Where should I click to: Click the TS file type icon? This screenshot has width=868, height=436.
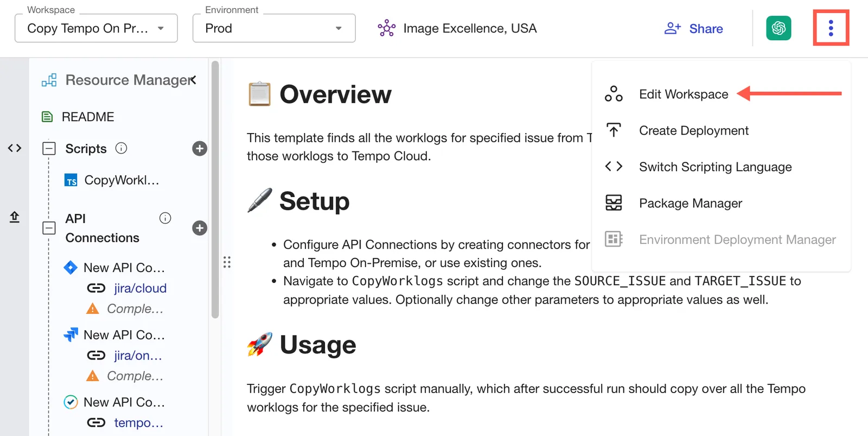point(71,180)
